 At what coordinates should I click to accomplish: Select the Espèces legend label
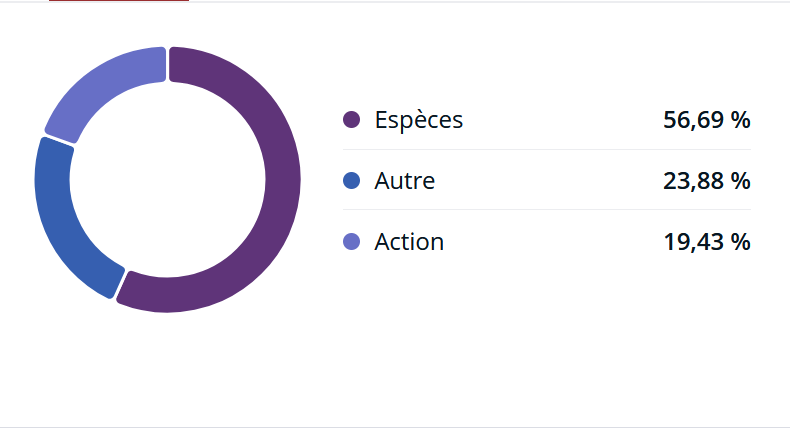pyautogui.click(x=419, y=120)
